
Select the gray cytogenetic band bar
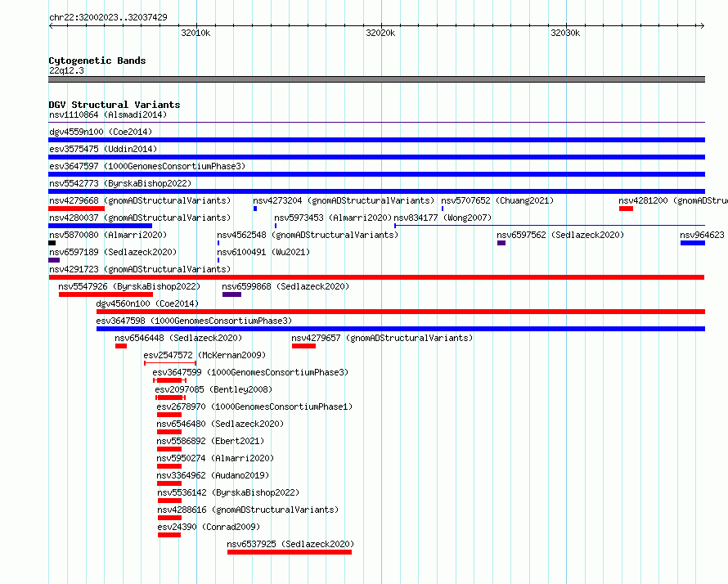click(376, 79)
